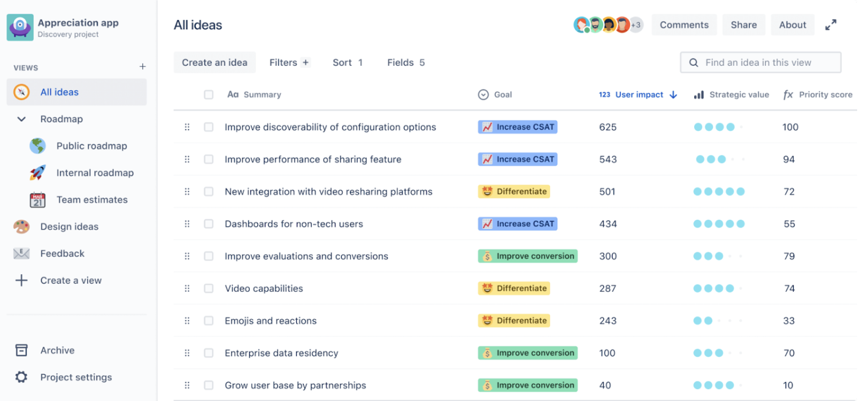Check the Improve performance of sharing feature row
Viewport: 868px width, 401px height.
tap(209, 159)
